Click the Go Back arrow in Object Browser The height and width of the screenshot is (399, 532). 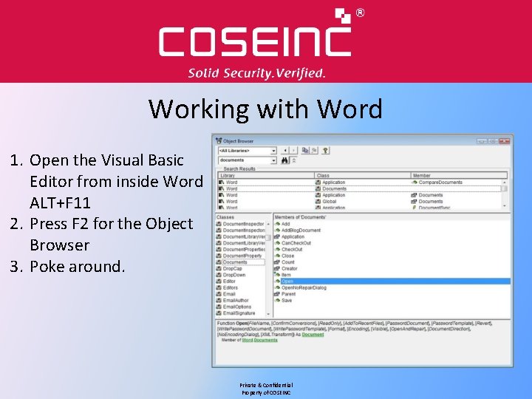(285, 150)
